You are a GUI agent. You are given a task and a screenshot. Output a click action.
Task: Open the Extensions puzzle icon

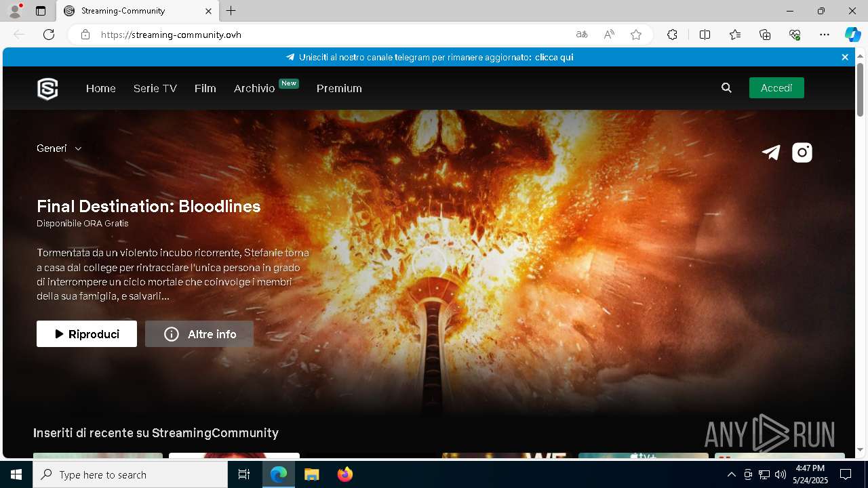(x=672, y=35)
